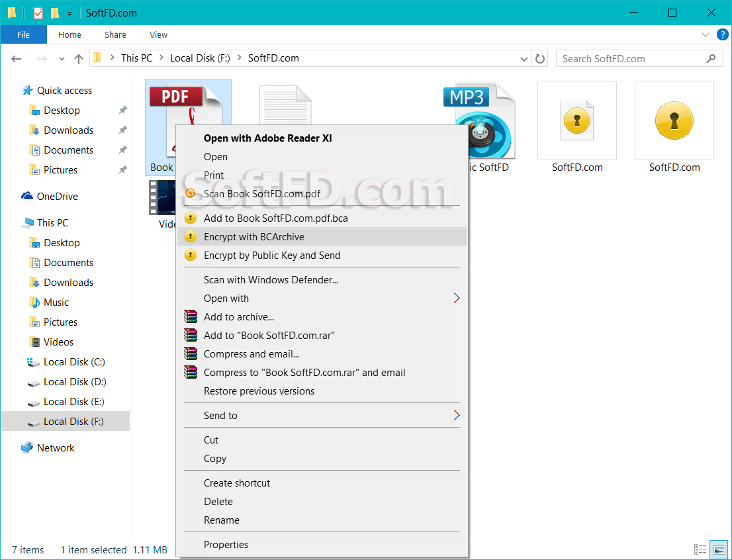The width and height of the screenshot is (732, 560).
Task: Open Music folder under This PC
Action: [56, 303]
